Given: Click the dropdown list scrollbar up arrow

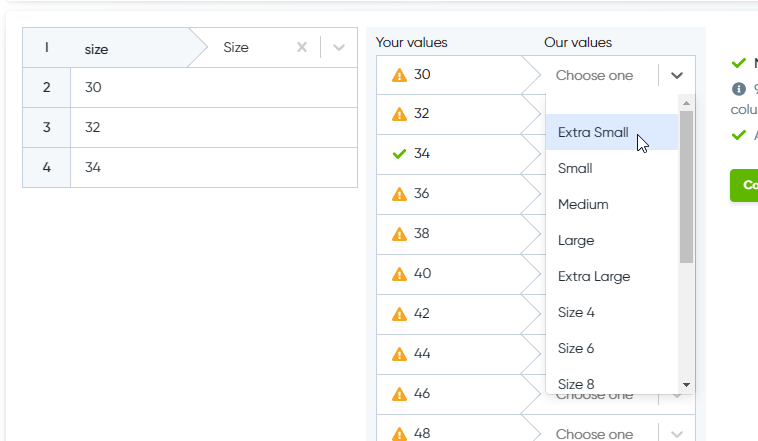Looking at the screenshot, I should click(686, 103).
